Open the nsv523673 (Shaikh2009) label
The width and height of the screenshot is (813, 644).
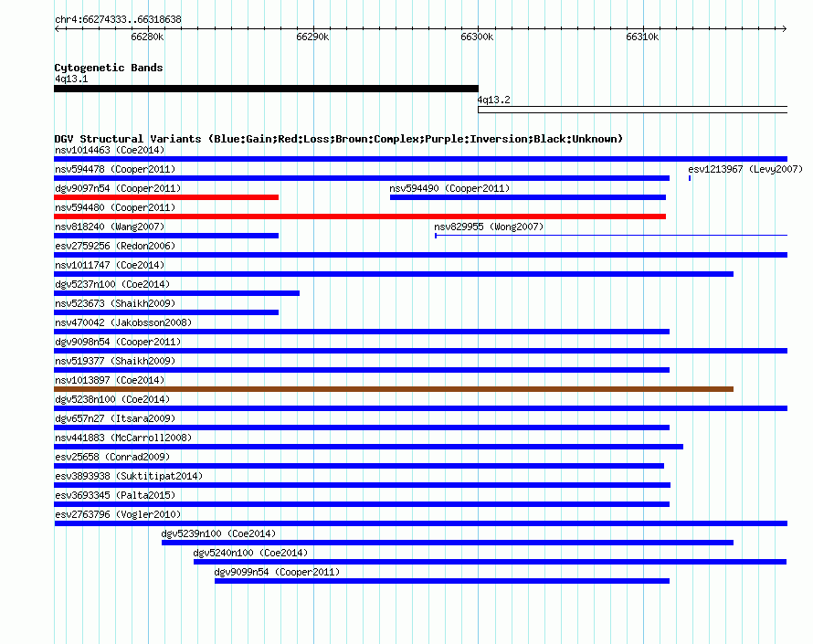click(115, 303)
